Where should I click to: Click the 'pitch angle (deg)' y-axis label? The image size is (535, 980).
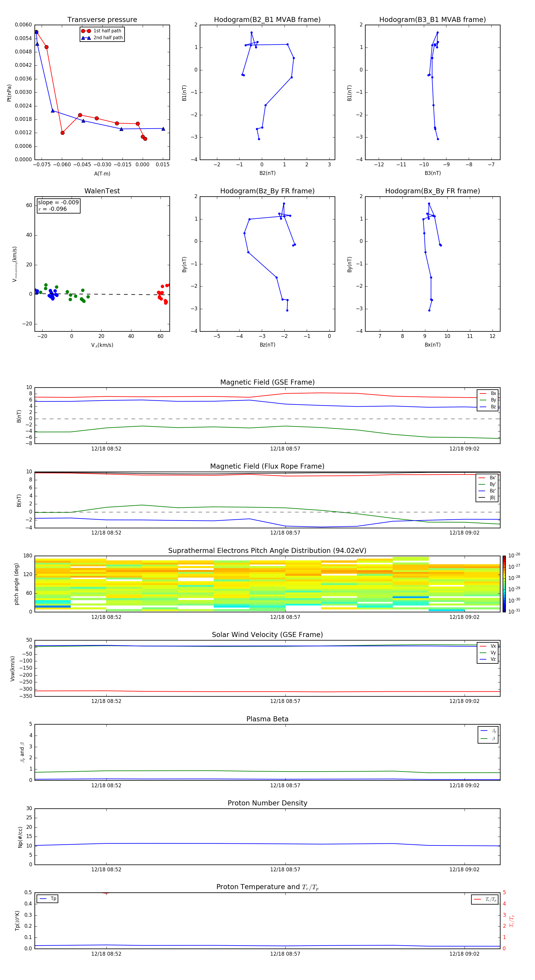(x=16, y=584)
